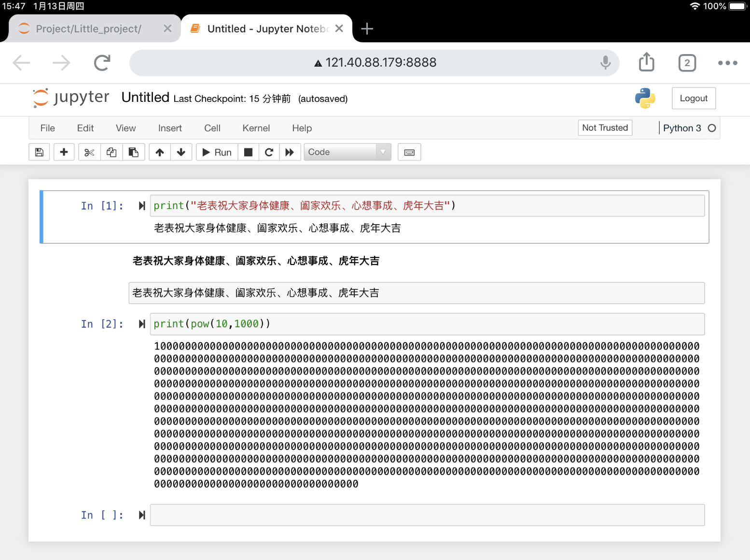Screen dimensions: 750x560
Task: Run cell In [2] with its step icon
Action: point(142,324)
